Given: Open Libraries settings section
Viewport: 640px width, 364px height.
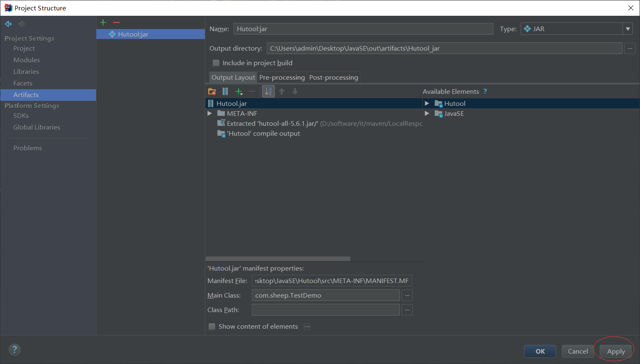Looking at the screenshot, I should 26,72.
